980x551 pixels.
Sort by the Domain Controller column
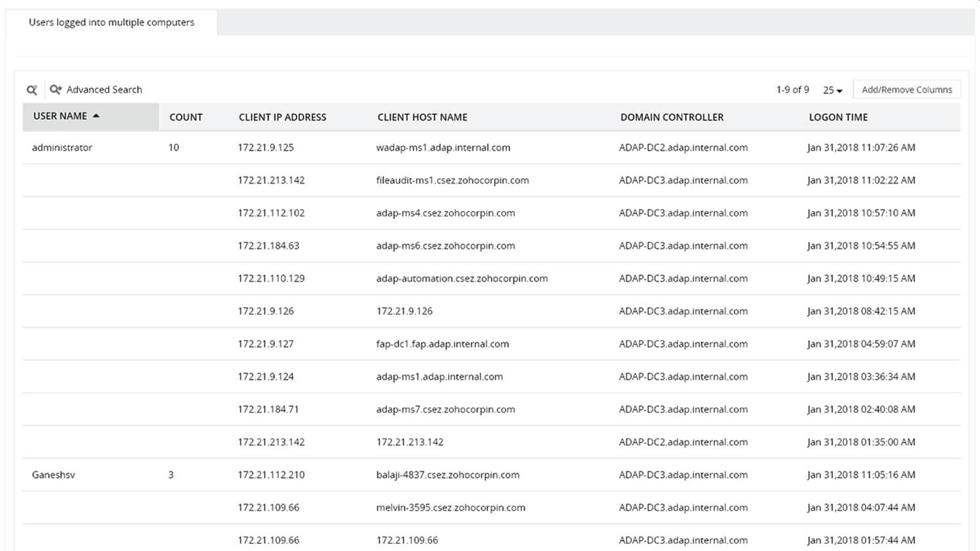pos(672,118)
